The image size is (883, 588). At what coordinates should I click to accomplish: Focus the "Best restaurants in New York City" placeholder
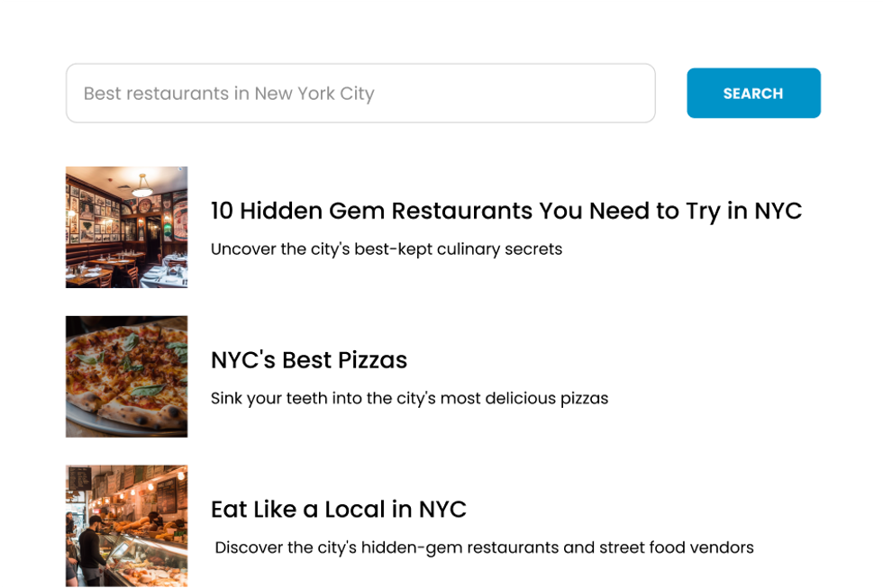229,94
